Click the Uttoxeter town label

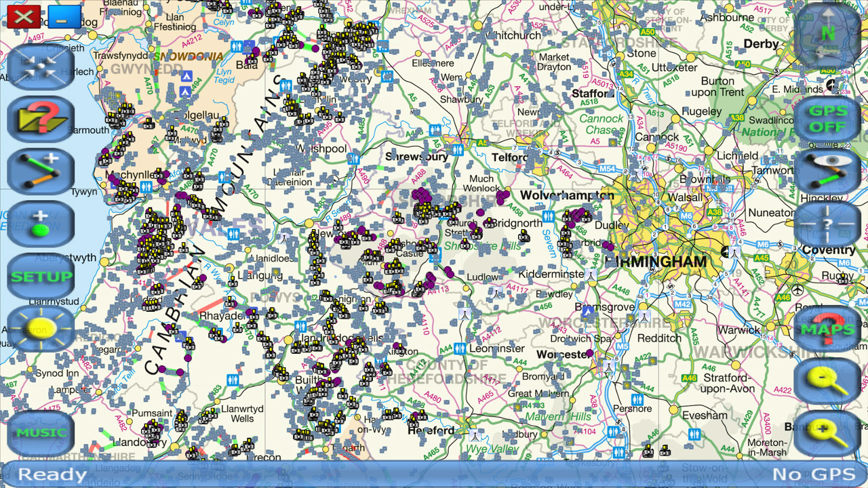673,68
